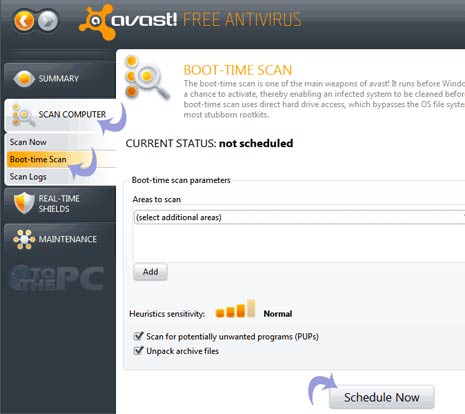Toggle Unpack archive files checkbox
The width and height of the screenshot is (465, 414).
point(138,351)
